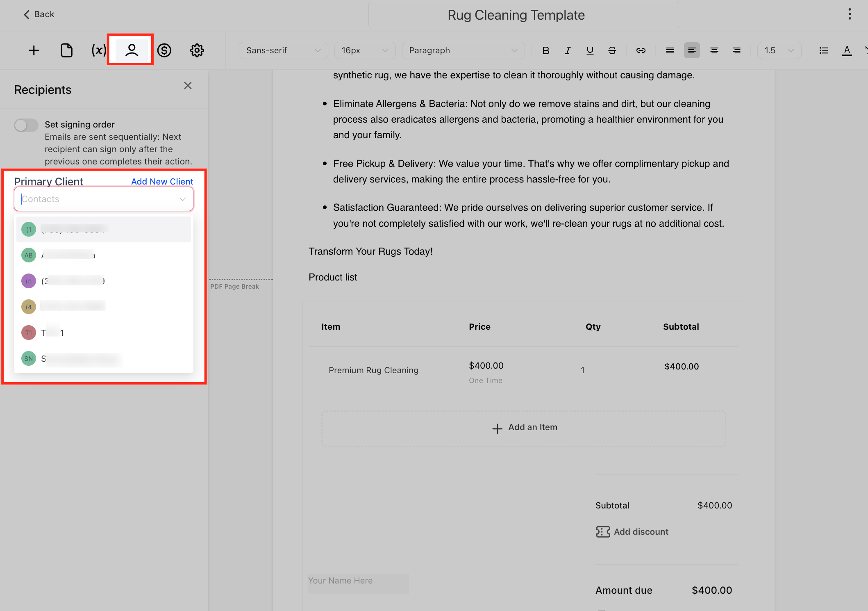Open the pages document icon
The width and height of the screenshot is (868, 611).
(x=66, y=50)
